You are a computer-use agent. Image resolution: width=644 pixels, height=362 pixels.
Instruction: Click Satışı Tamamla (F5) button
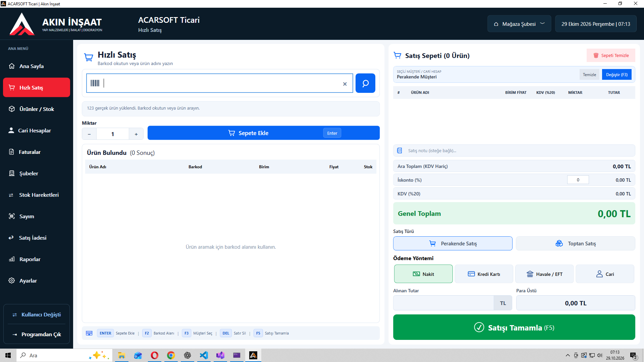click(514, 327)
